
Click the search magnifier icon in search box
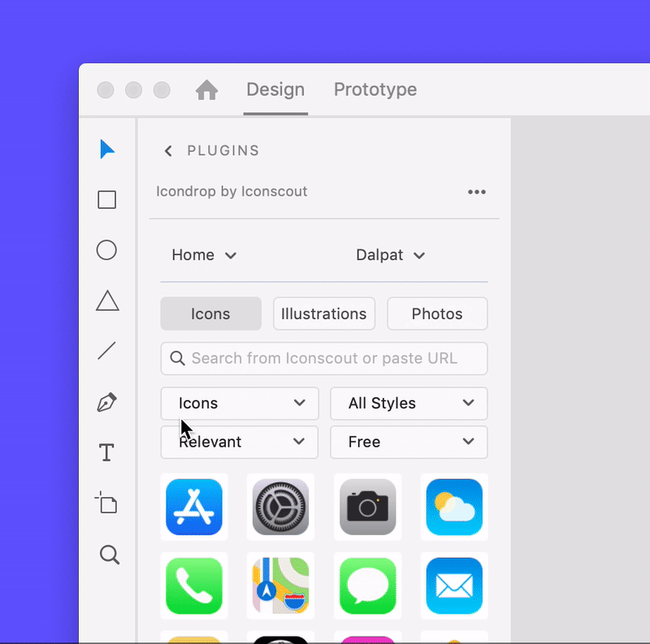(x=177, y=358)
